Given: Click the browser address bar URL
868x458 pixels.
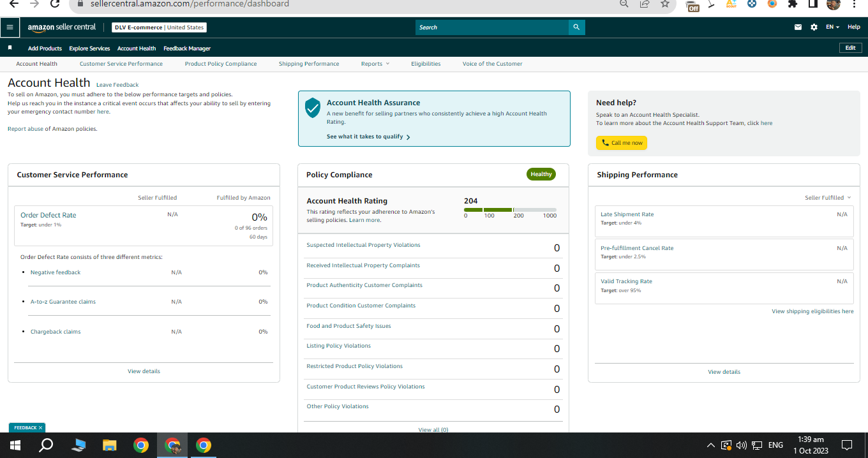Looking at the screenshot, I should coord(190,4).
